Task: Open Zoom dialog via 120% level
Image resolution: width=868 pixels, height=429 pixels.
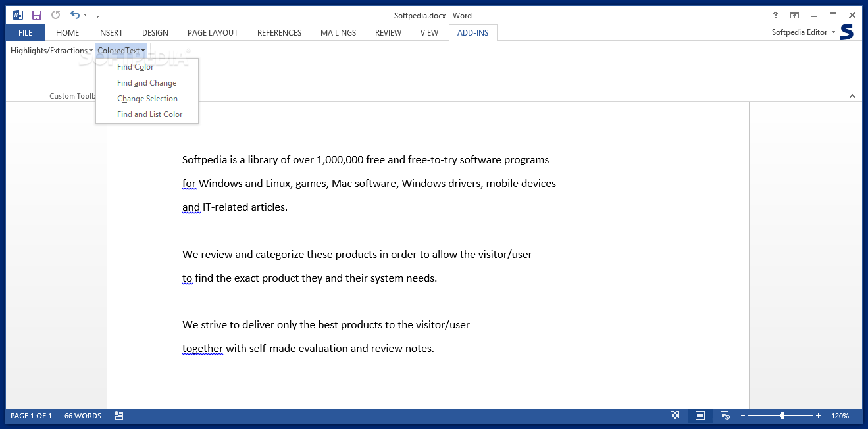Action: [840, 416]
